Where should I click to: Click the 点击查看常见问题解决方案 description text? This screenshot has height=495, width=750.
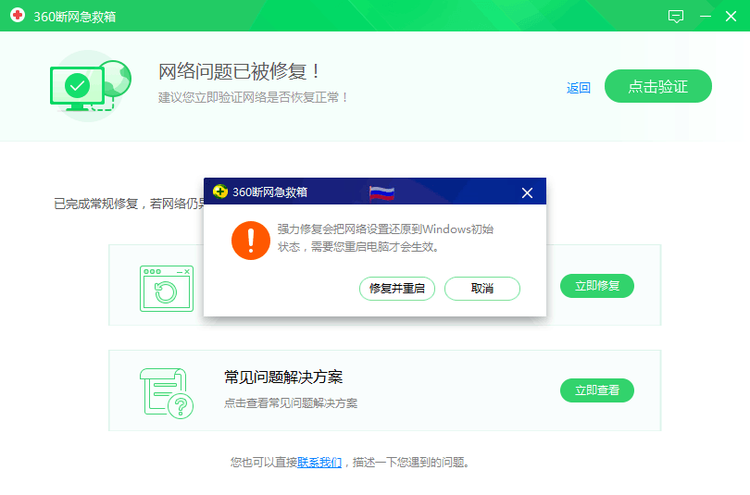click(290, 403)
